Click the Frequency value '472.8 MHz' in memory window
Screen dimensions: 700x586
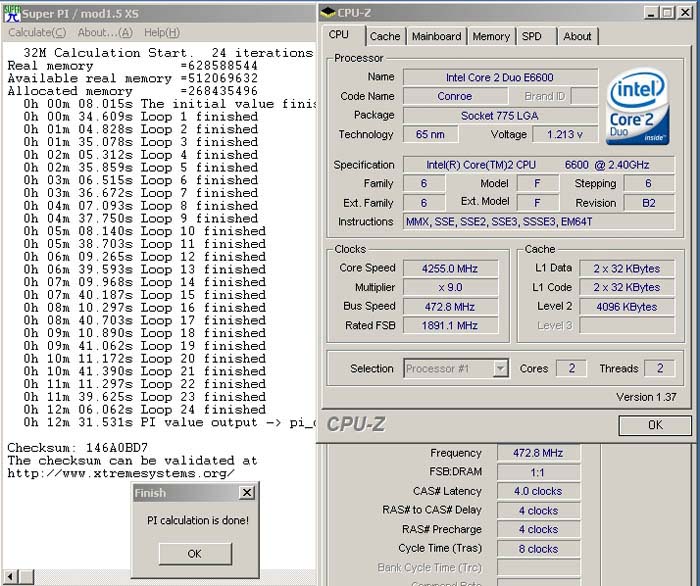(x=538, y=453)
